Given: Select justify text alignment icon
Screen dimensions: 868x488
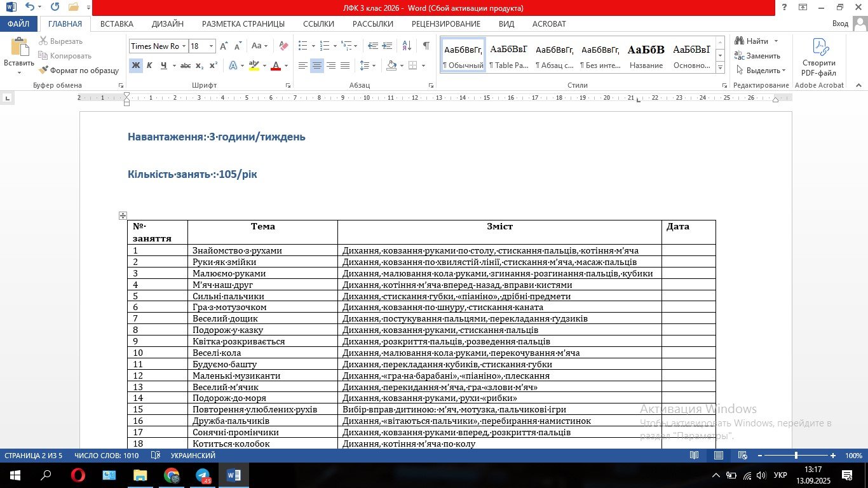Looking at the screenshot, I should [345, 65].
